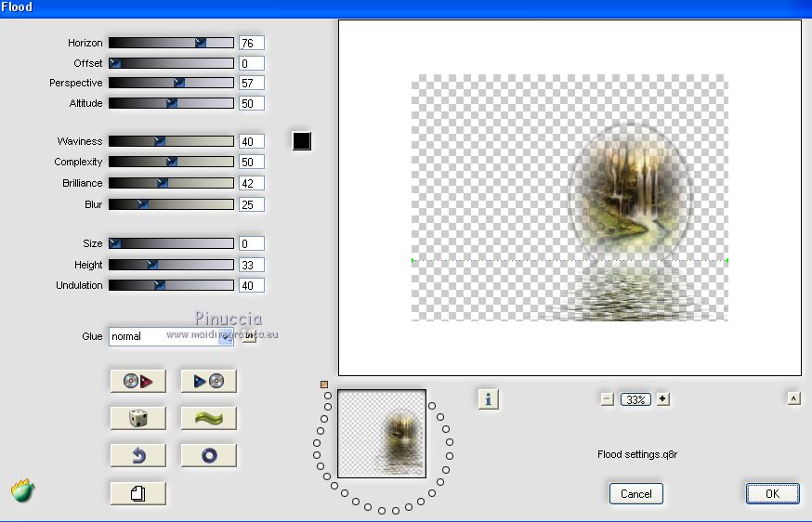The width and height of the screenshot is (812, 522).
Task: Click the copy pages button
Action: (138, 493)
